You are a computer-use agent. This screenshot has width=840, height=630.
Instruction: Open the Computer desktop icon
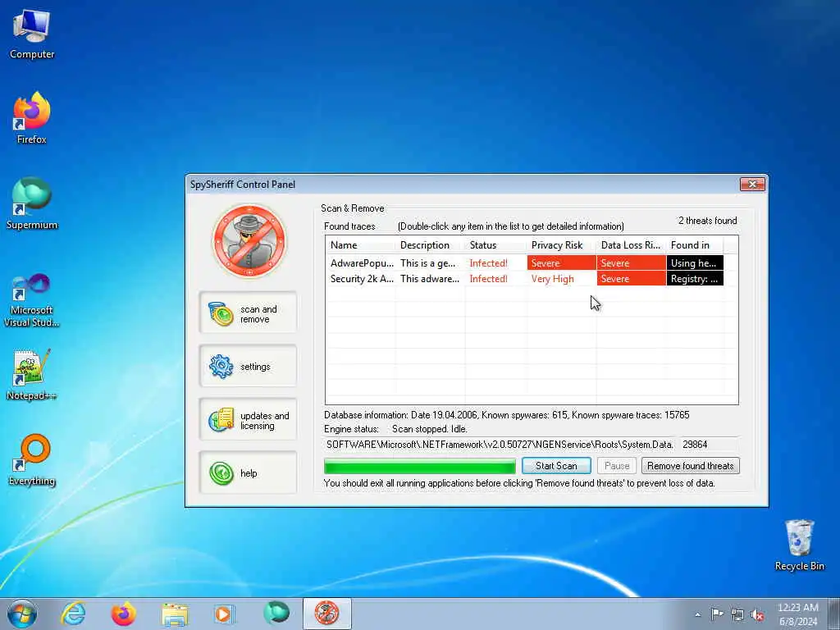32,34
